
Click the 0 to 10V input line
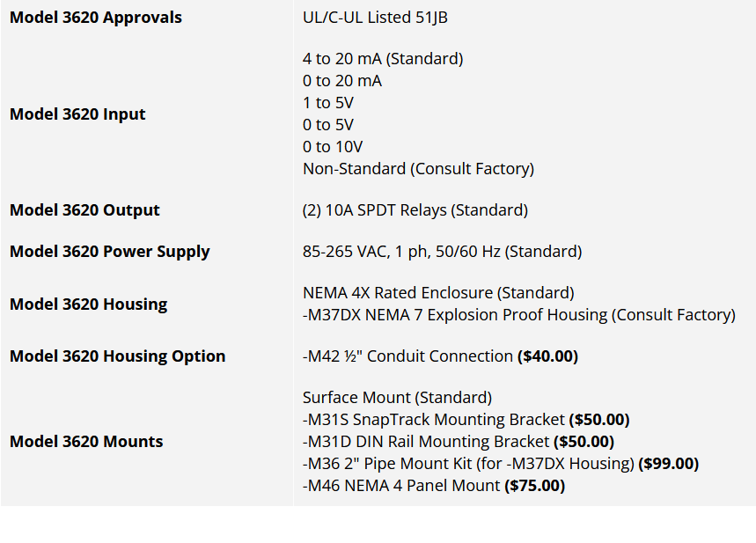tap(333, 147)
